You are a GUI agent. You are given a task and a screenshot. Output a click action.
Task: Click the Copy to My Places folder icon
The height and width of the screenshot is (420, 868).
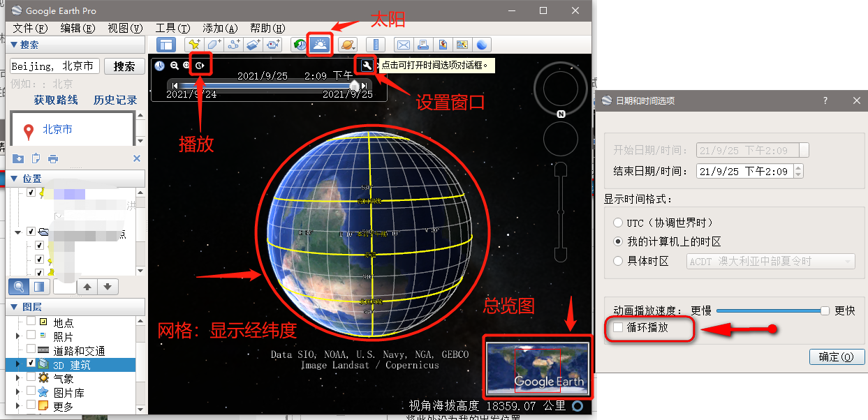pyautogui.click(x=18, y=158)
